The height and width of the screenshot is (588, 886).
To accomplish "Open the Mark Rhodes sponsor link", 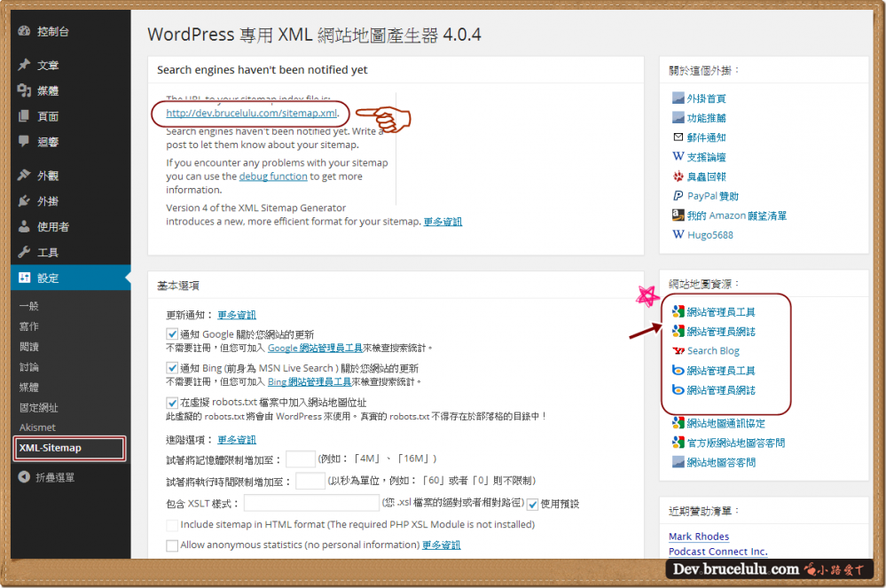I will coord(699,536).
